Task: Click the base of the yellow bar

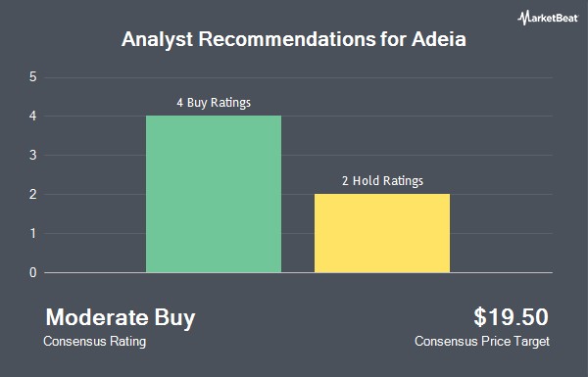Action: click(x=382, y=271)
